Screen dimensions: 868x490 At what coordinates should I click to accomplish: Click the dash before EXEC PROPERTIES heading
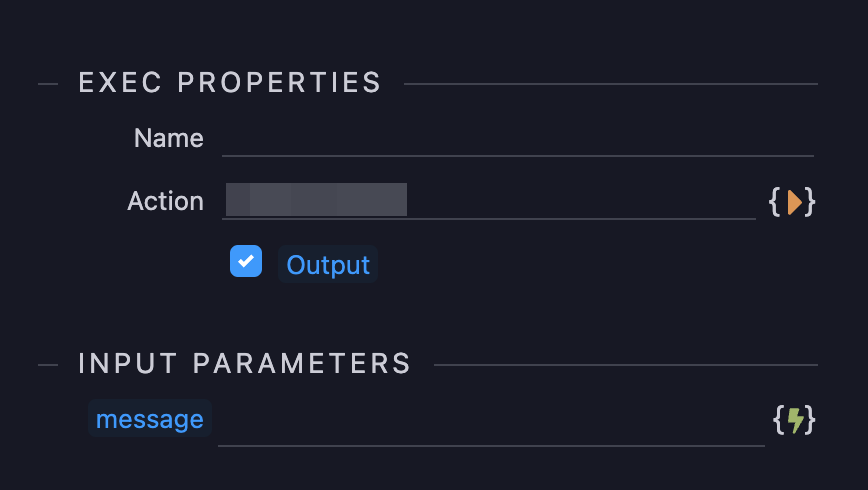(48, 84)
